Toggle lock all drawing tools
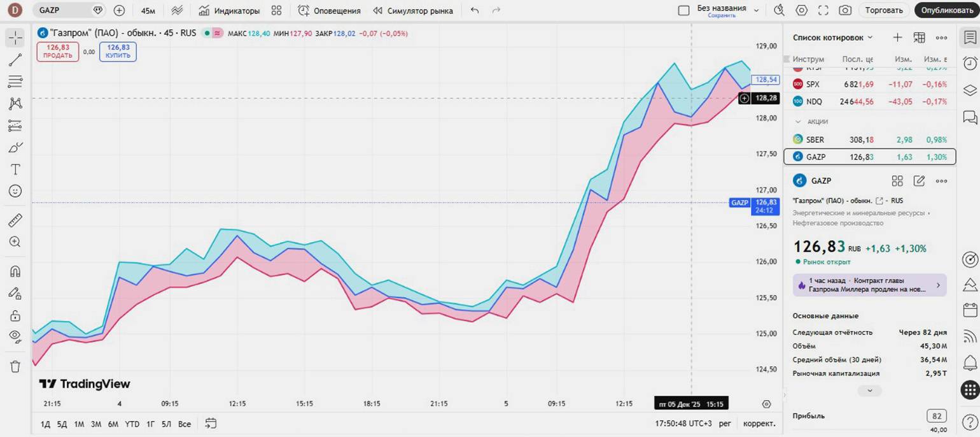This screenshot has width=980, height=437. point(15,315)
